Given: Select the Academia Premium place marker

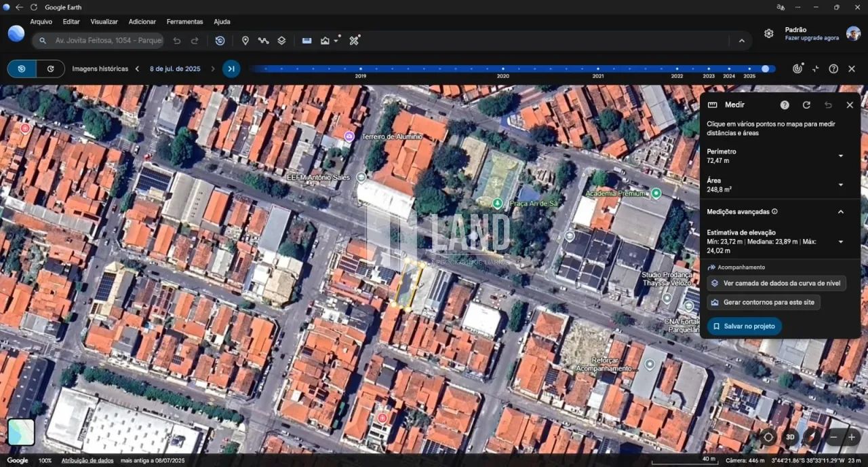Looking at the screenshot, I should coord(656,193).
